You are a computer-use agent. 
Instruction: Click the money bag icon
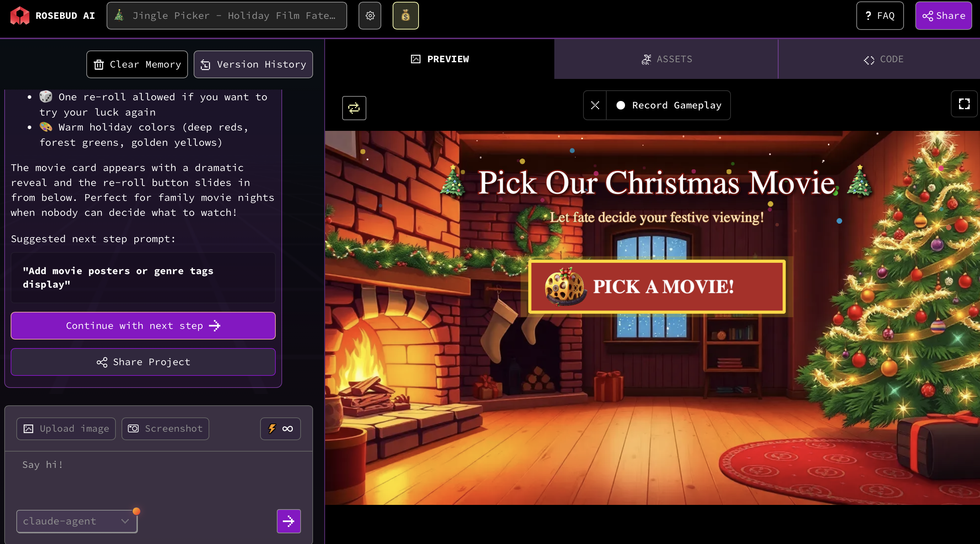pos(405,16)
